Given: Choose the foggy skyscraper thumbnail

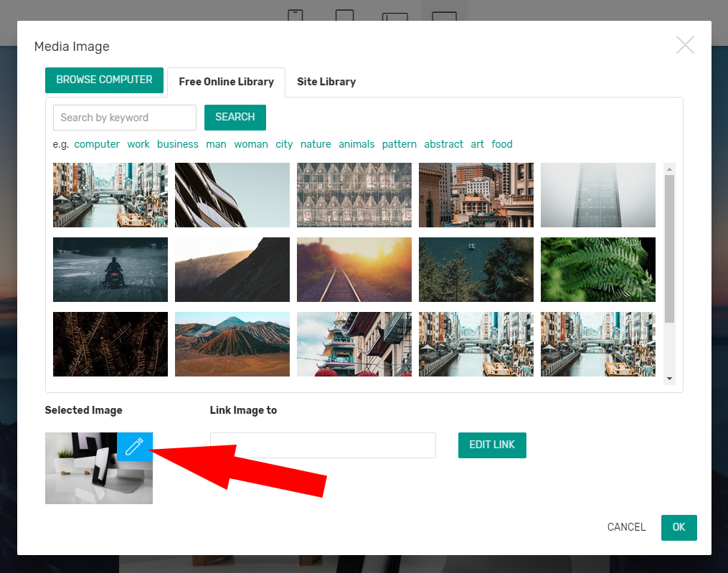Looking at the screenshot, I should coord(598,195).
